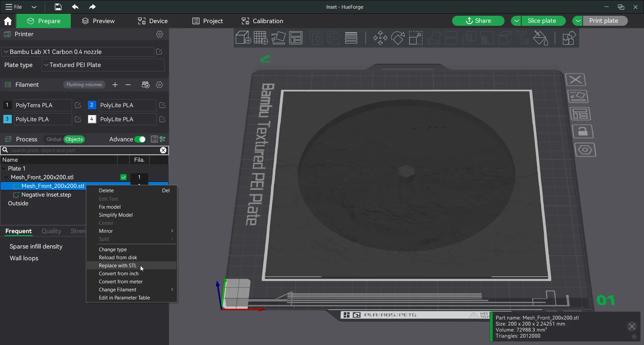This screenshot has width=644, height=345.
Task: Click the Add cube primitive toolbar icon
Action: coord(243,38)
